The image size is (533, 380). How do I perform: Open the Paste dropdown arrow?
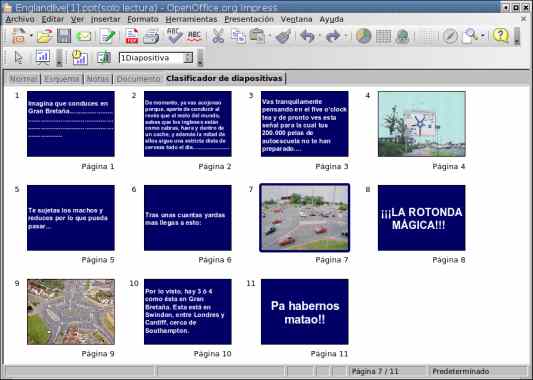270,35
